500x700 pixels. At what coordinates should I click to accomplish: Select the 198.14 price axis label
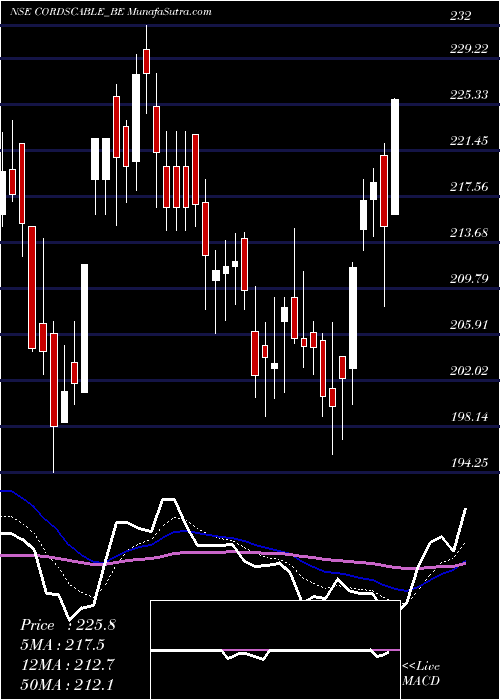coord(469,417)
